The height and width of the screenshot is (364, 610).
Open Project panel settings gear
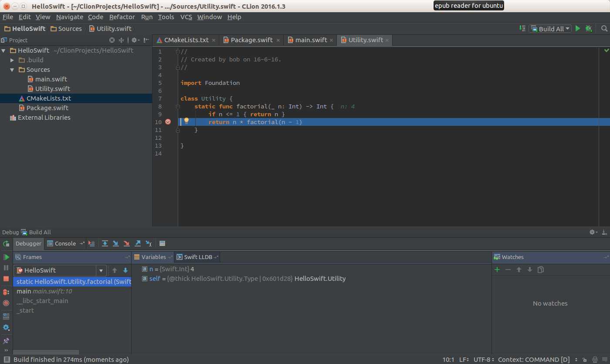135,40
